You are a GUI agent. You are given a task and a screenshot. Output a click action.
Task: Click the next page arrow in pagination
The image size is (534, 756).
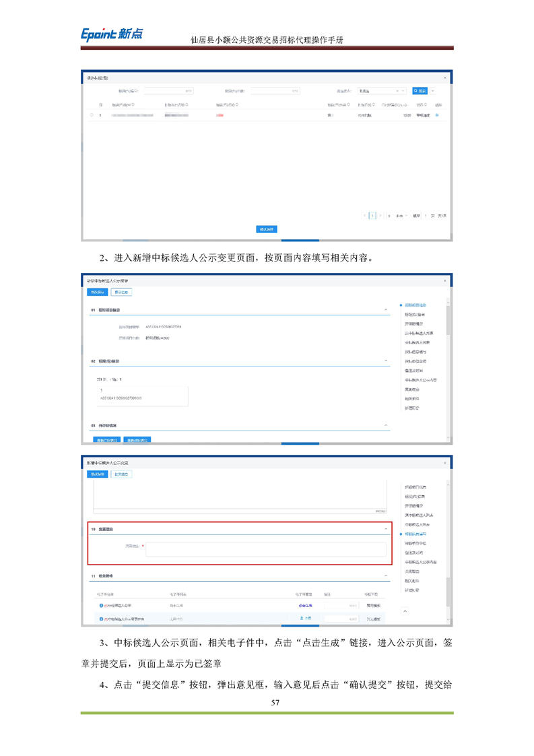(380, 216)
